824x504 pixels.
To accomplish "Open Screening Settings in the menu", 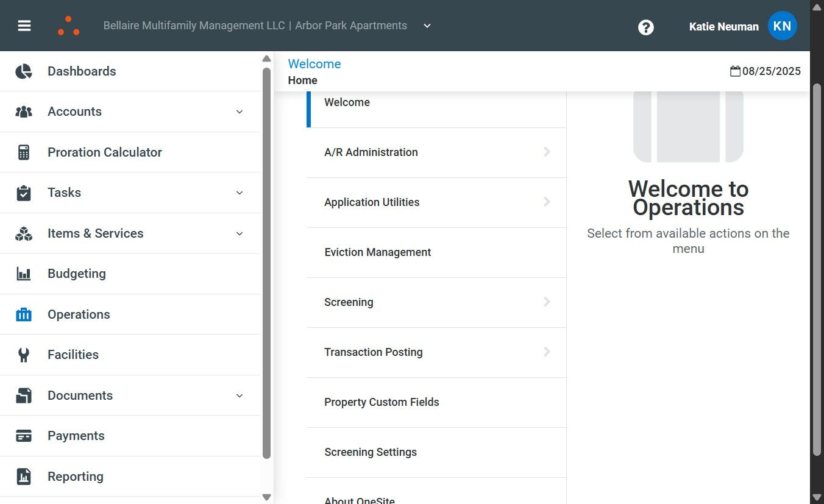I will (371, 452).
